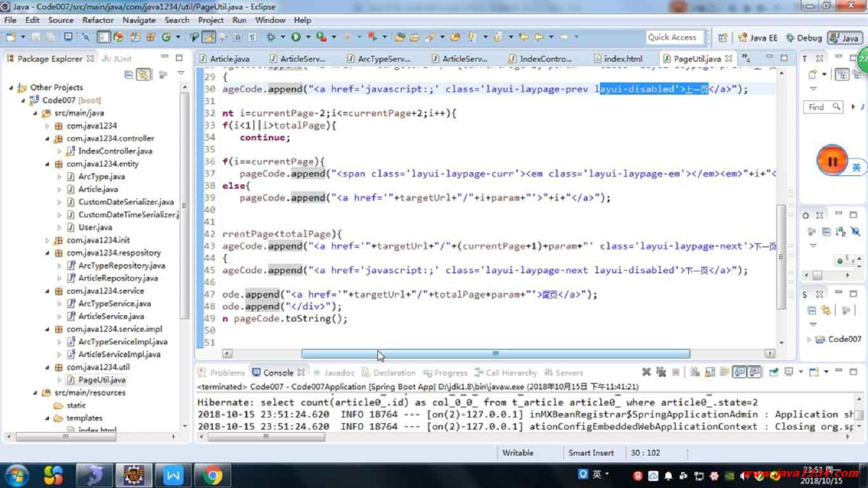Toggle Scroll Lock in Console
Screen dimensions: 868x488
point(709,372)
